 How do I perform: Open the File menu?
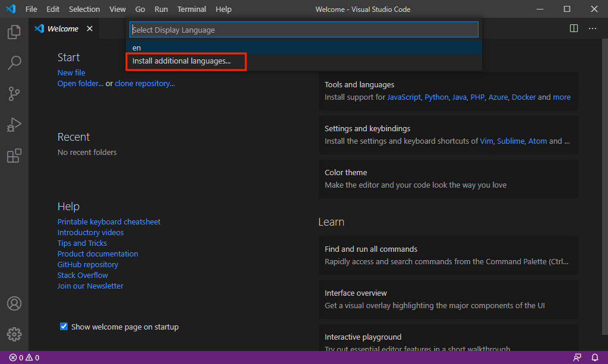click(x=31, y=9)
